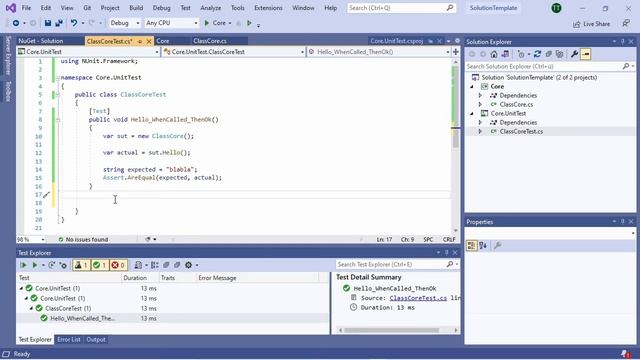Toggle the failed tests filter

pyautogui.click(x=118, y=265)
